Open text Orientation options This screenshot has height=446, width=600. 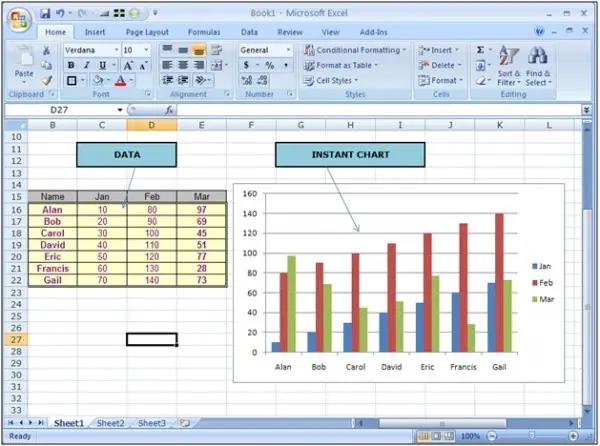201,80
